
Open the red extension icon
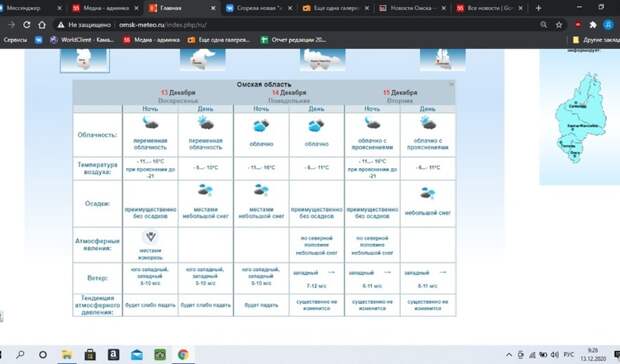(x=578, y=25)
